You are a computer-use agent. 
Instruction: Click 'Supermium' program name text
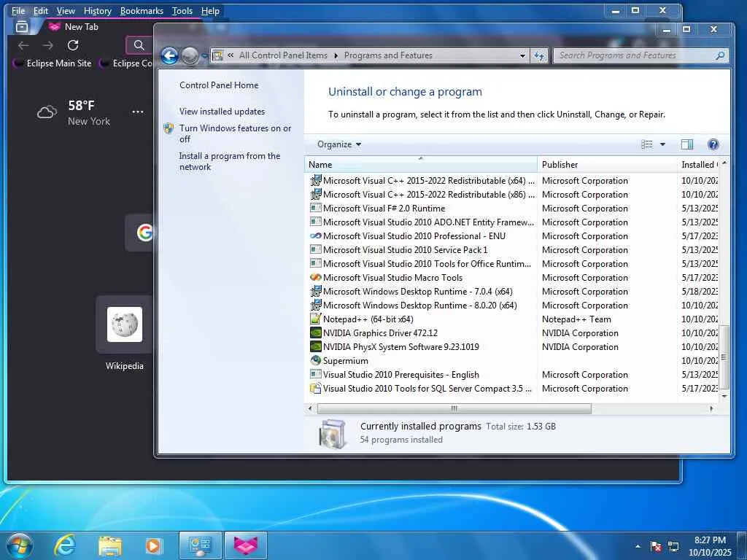pyautogui.click(x=345, y=361)
